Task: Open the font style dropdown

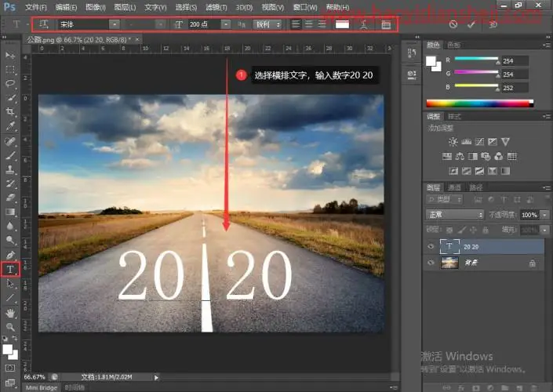Action: (160, 24)
